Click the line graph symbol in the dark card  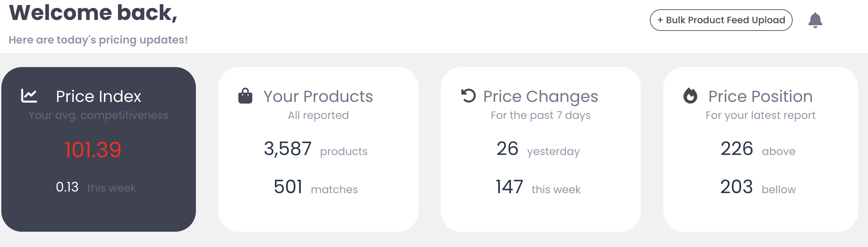[30, 95]
